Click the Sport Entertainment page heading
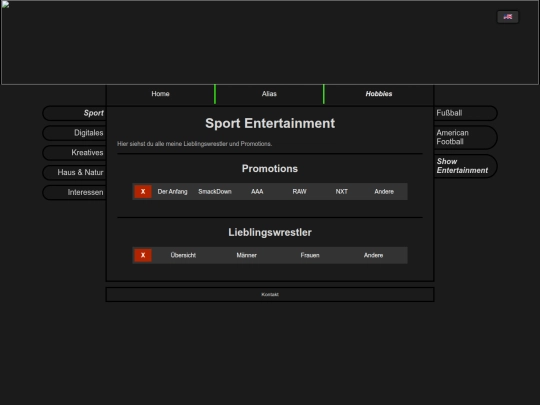This screenshot has width=540, height=405. pyautogui.click(x=270, y=123)
